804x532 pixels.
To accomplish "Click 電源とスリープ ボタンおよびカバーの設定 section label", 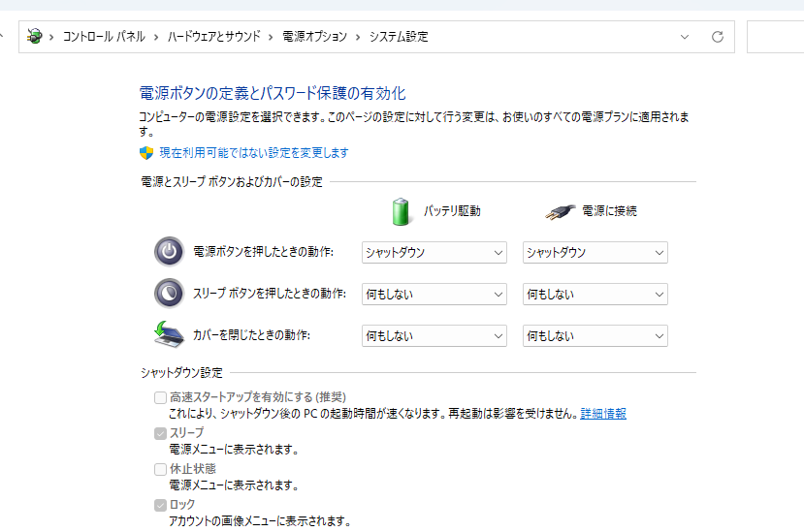I will (231, 182).
